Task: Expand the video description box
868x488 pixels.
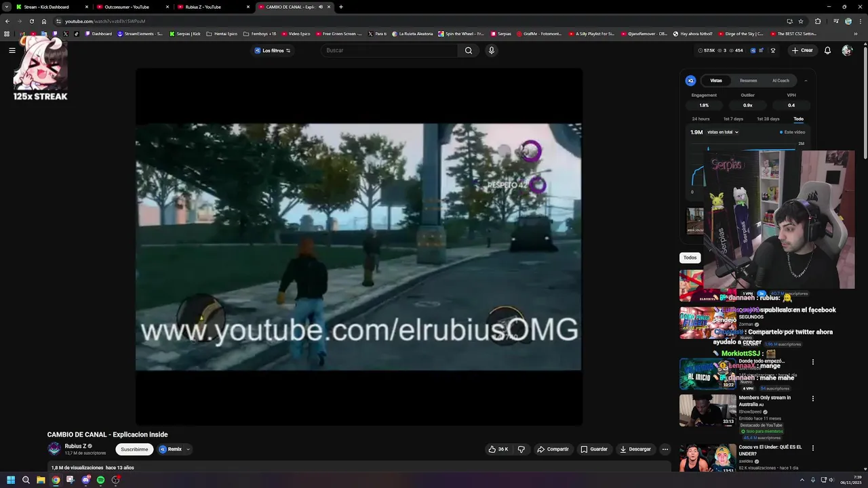Action: click(359, 467)
